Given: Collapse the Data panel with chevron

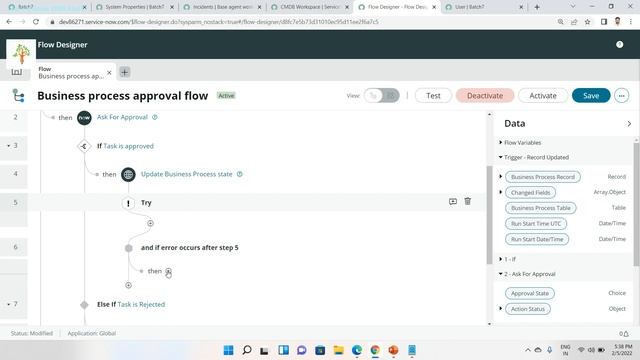Looking at the screenshot, I should tap(629, 124).
